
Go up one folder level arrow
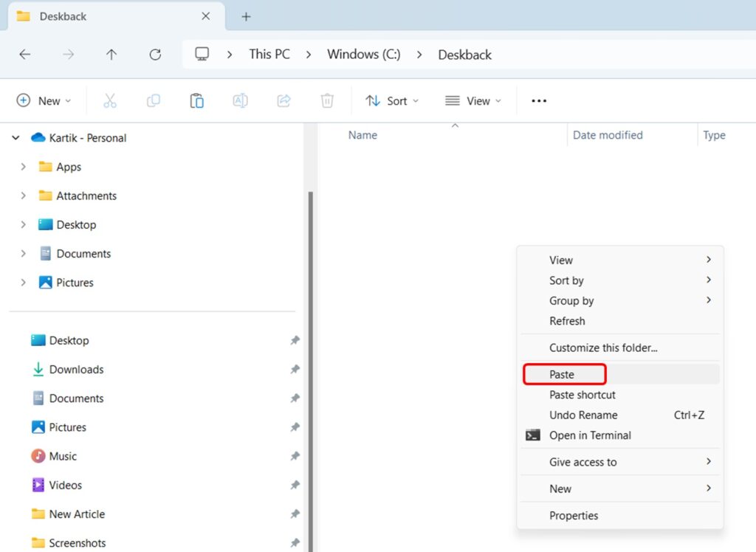tap(111, 55)
